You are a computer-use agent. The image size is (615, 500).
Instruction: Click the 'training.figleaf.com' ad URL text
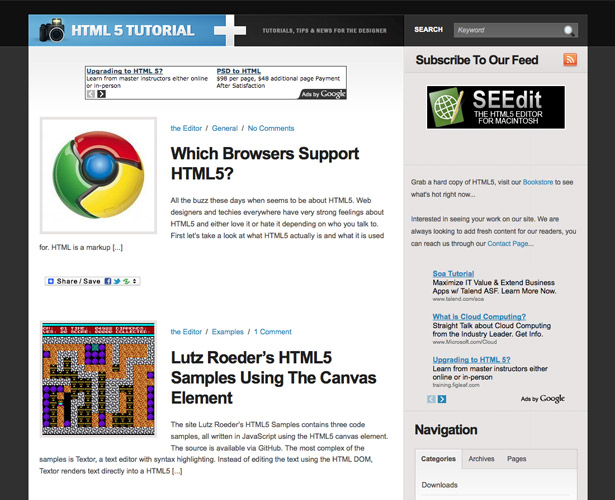(456, 385)
